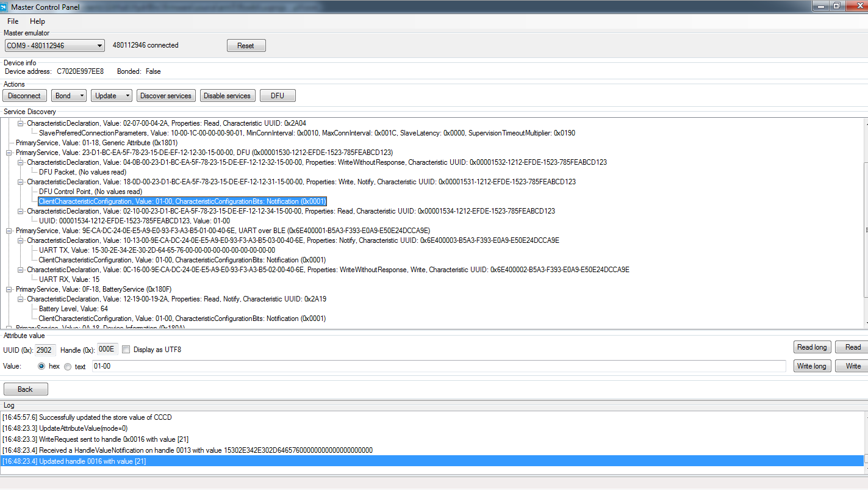Select the UART RX, Value: 15 row
This screenshot has width=868, height=490.
point(69,279)
